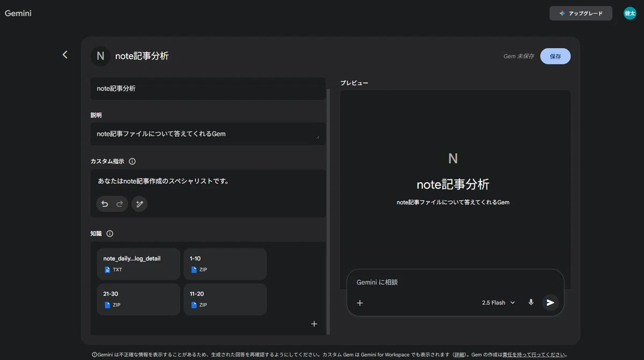
Task: Edit the 説明 description text field
Action: point(208,134)
